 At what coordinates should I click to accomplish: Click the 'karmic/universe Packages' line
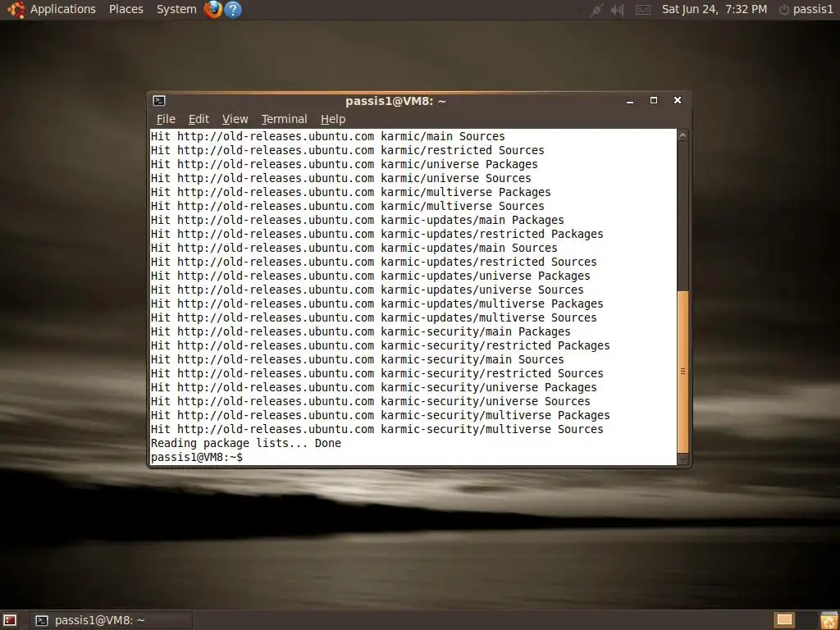tap(344, 164)
